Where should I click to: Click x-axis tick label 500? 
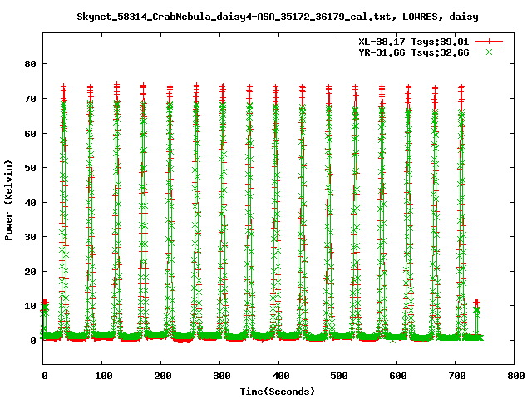point(339,376)
